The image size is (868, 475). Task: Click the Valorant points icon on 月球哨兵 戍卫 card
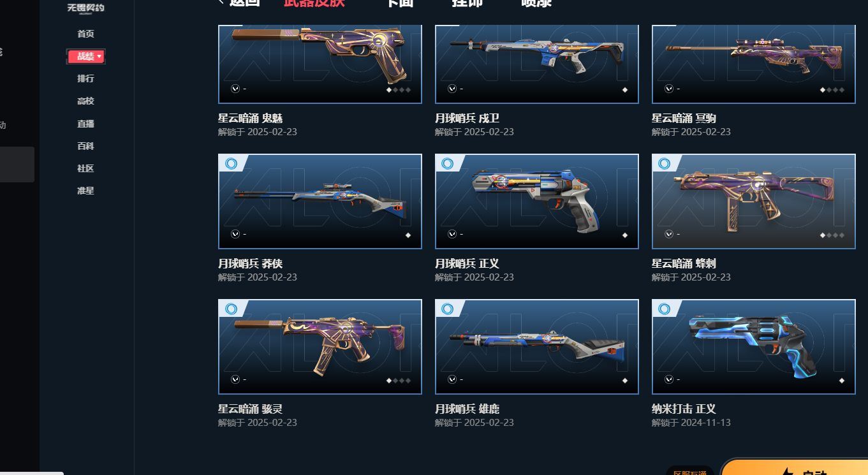452,89
